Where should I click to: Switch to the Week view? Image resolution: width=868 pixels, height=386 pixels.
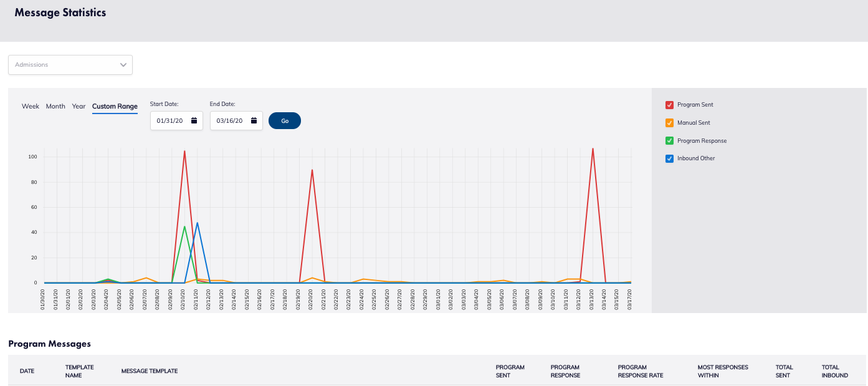tap(30, 106)
